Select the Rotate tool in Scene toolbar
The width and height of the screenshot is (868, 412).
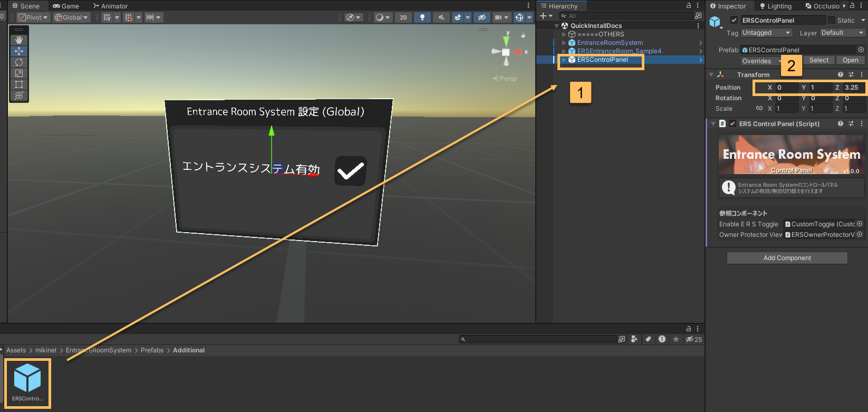[x=19, y=62]
